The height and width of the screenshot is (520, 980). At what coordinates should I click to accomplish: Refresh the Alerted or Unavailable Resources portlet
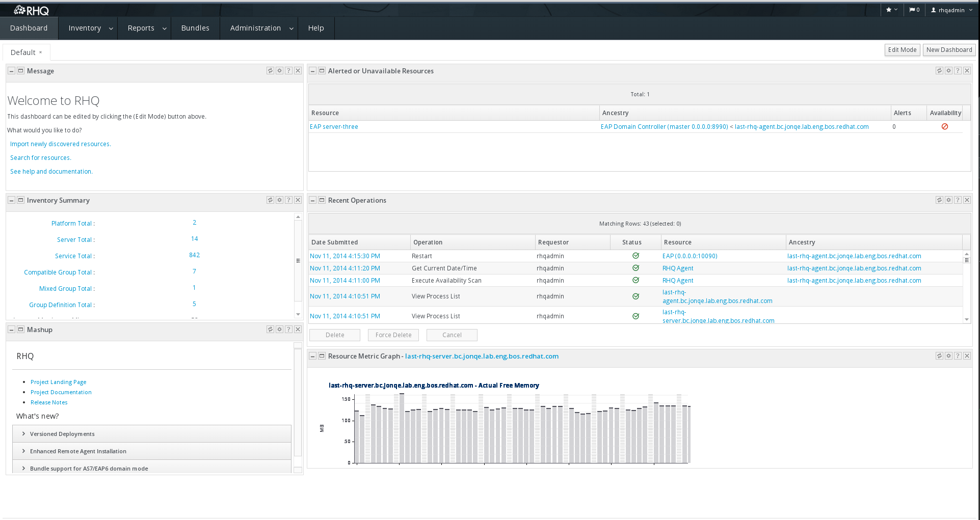[x=939, y=71]
